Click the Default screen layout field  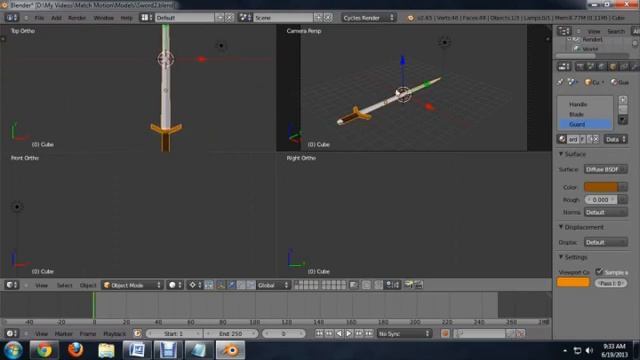[x=184, y=18]
